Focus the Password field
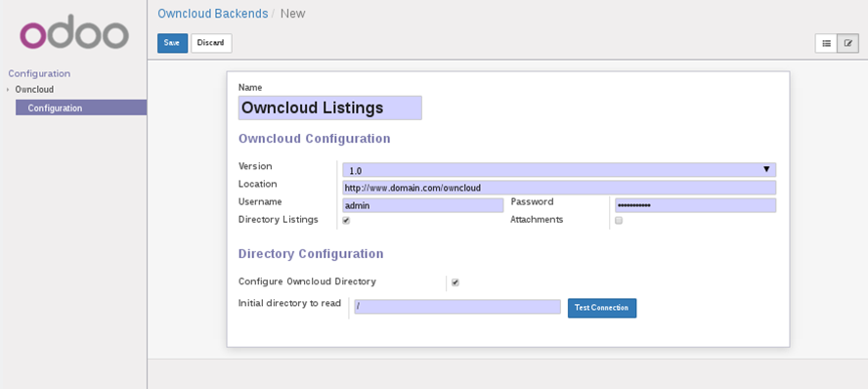Screen dimensions: 868x389 click(695, 205)
